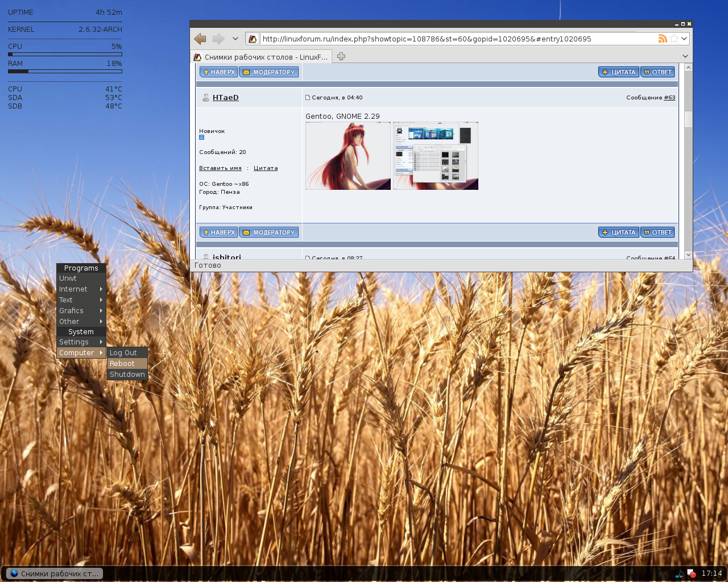Viewport: 728px width, 582px height.
Task: Click the browser Forward arrow icon
Action: pyautogui.click(x=218, y=39)
